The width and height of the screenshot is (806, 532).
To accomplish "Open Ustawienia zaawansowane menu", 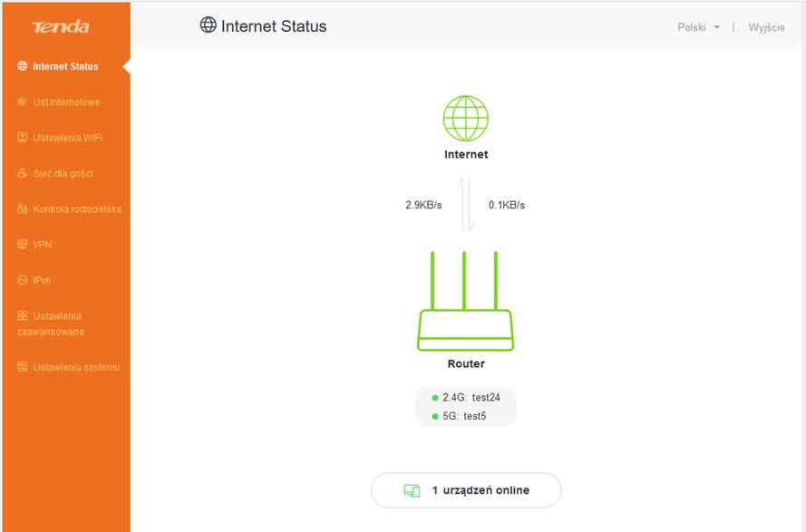I will tap(66, 324).
